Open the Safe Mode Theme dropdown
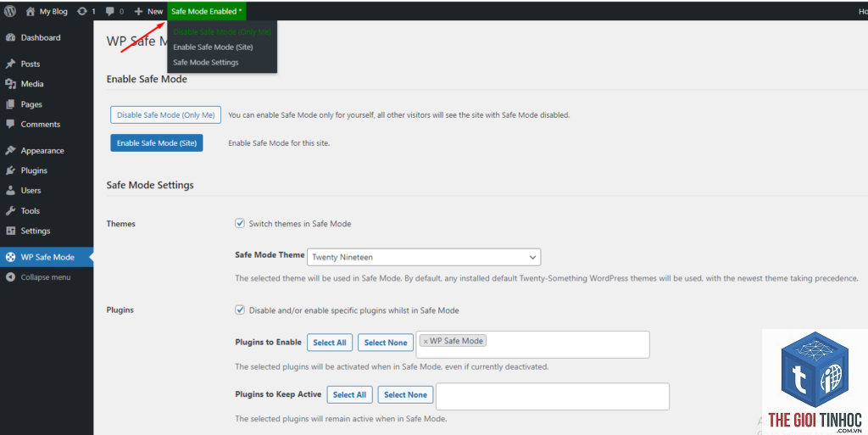This screenshot has width=868, height=435. point(424,257)
